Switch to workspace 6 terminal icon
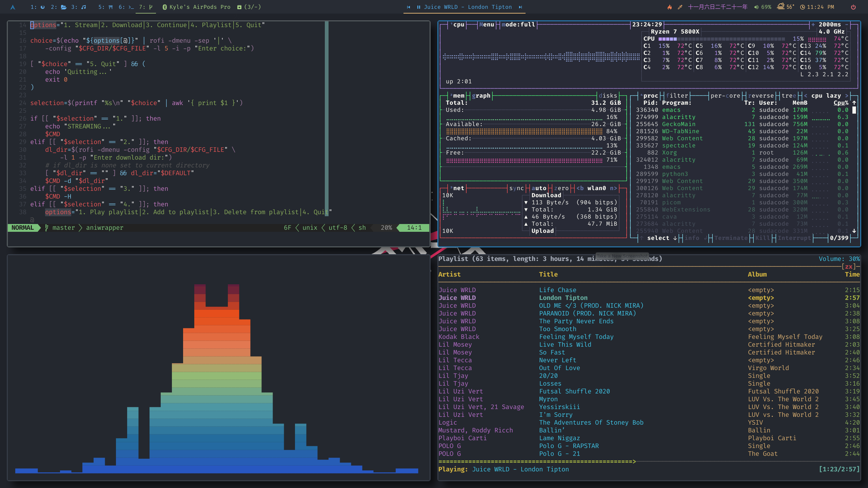 131,7
